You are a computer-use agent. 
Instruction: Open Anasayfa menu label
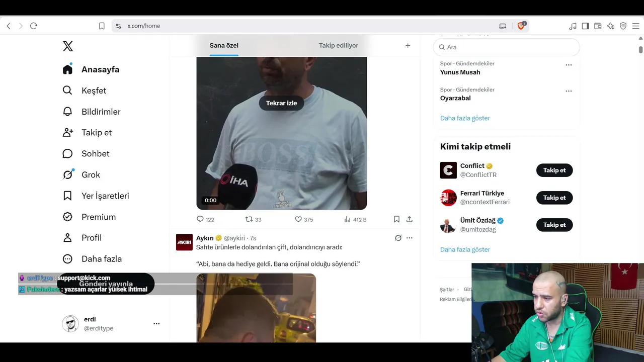[101, 69]
